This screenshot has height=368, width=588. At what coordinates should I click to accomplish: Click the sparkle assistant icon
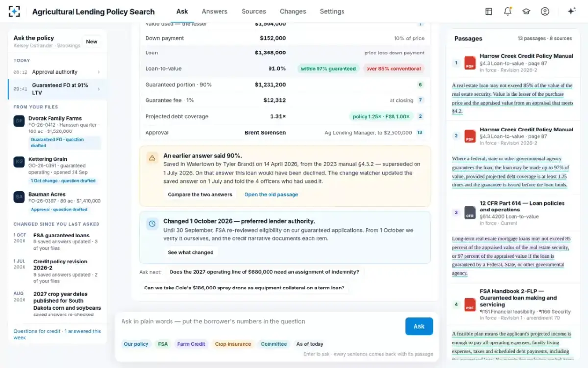[x=571, y=11]
